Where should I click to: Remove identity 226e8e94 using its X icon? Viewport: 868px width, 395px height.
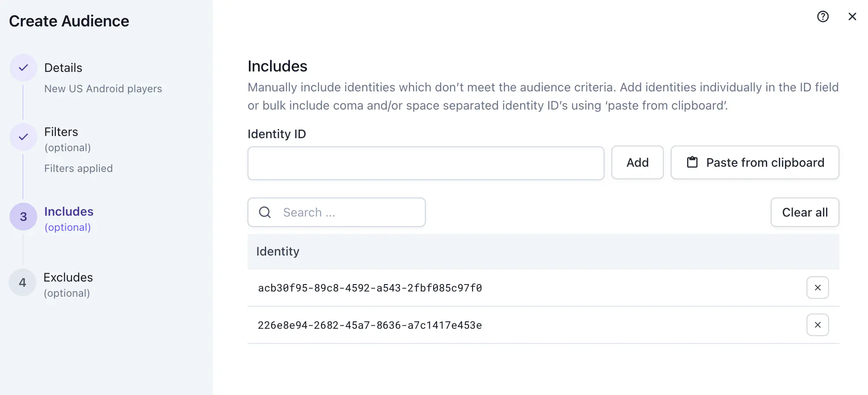point(817,325)
